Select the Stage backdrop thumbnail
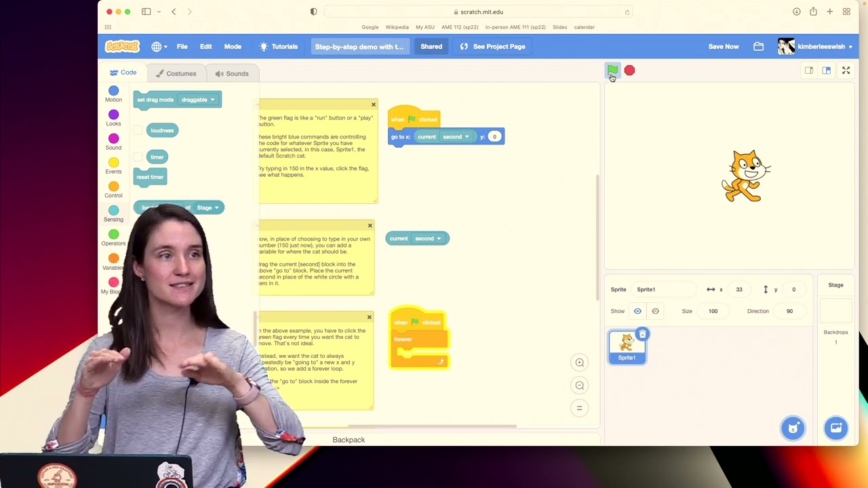This screenshot has width=868, height=488. click(835, 310)
